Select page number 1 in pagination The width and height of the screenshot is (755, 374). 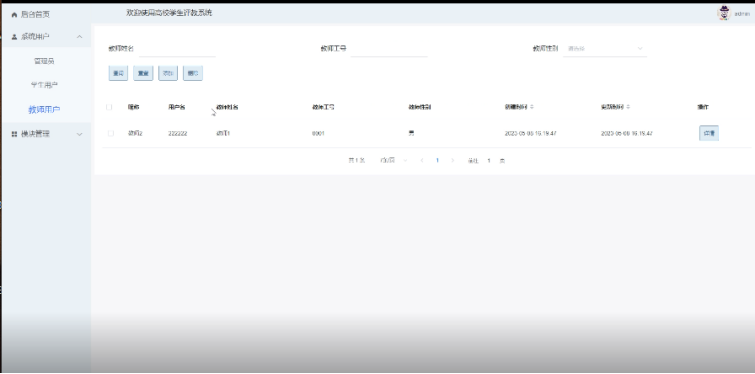tap(437, 160)
